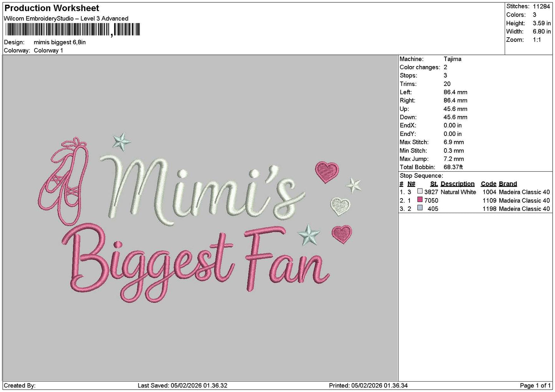The width and height of the screenshot is (555, 392).
Task: Click the 'Code' column header
Action: tap(489, 184)
